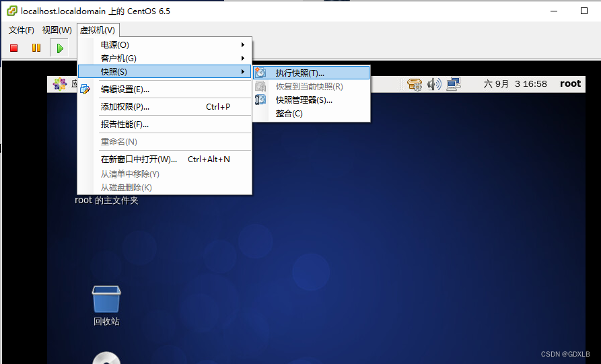Image resolution: width=601 pixels, height=364 pixels.
Task: Select 执行快照(T)... from submenu
Action: point(311,73)
